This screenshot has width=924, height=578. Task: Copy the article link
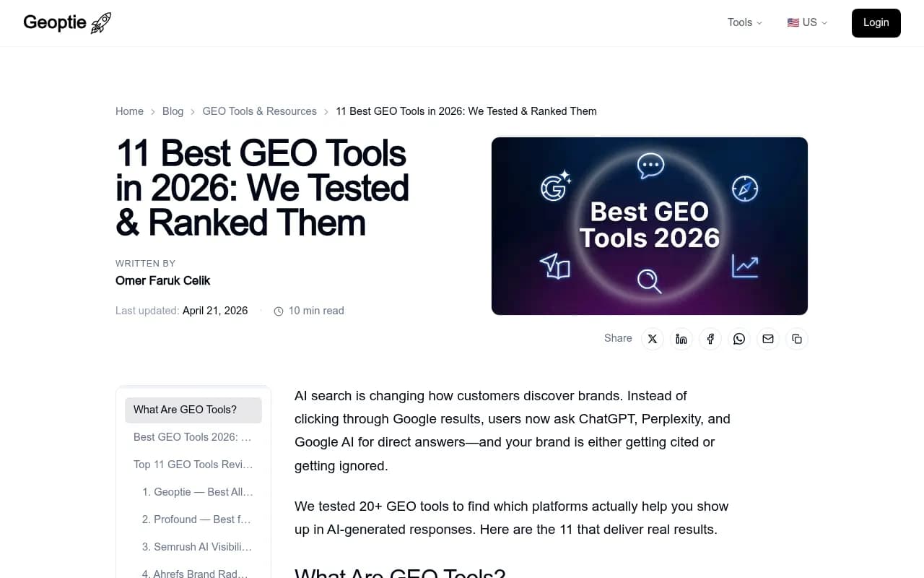[x=797, y=339]
